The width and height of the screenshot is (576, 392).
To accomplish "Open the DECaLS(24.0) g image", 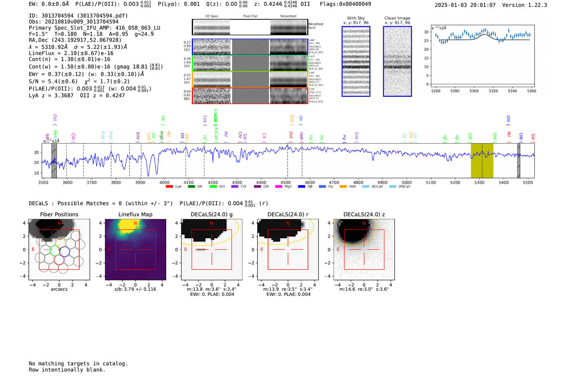I will (211, 249).
